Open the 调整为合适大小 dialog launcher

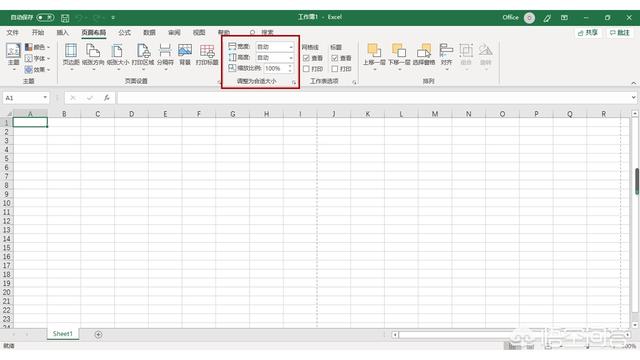coord(293,82)
